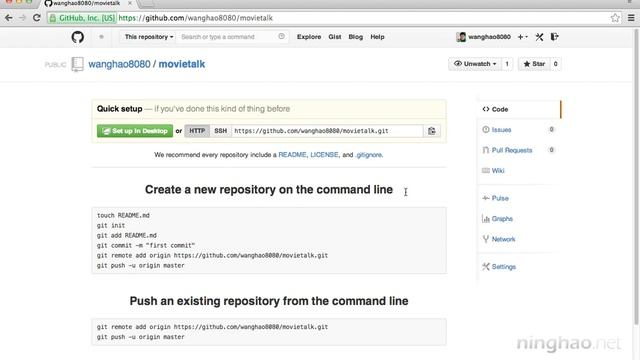Image resolution: width=640 pixels, height=360 pixels.
Task: Click the Graphs sidebar icon
Action: (485, 218)
